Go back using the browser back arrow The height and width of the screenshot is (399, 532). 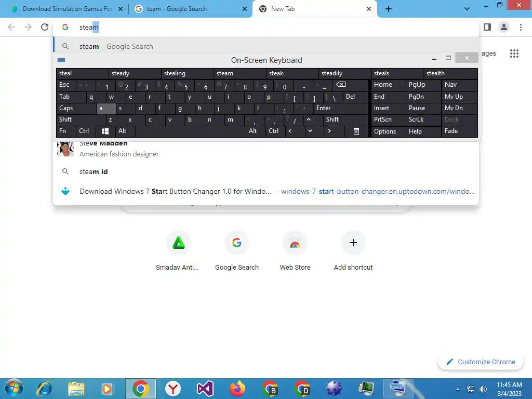click(x=11, y=27)
